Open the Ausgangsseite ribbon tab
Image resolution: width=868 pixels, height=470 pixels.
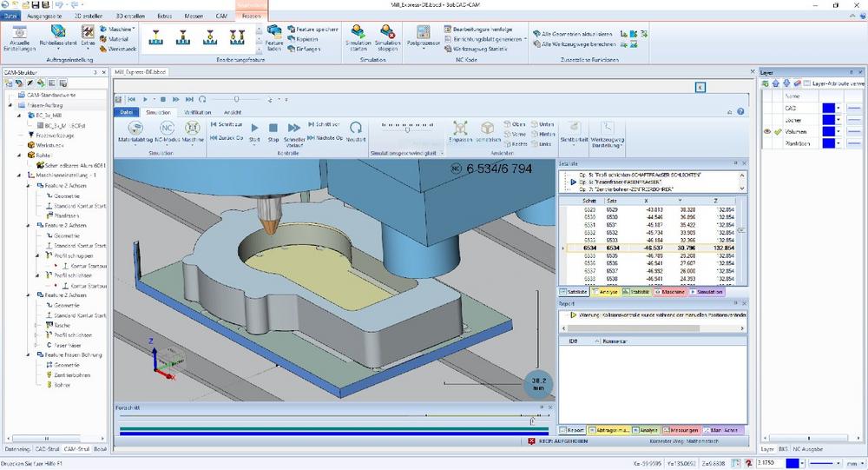pyautogui.click(x=45, y=17)
